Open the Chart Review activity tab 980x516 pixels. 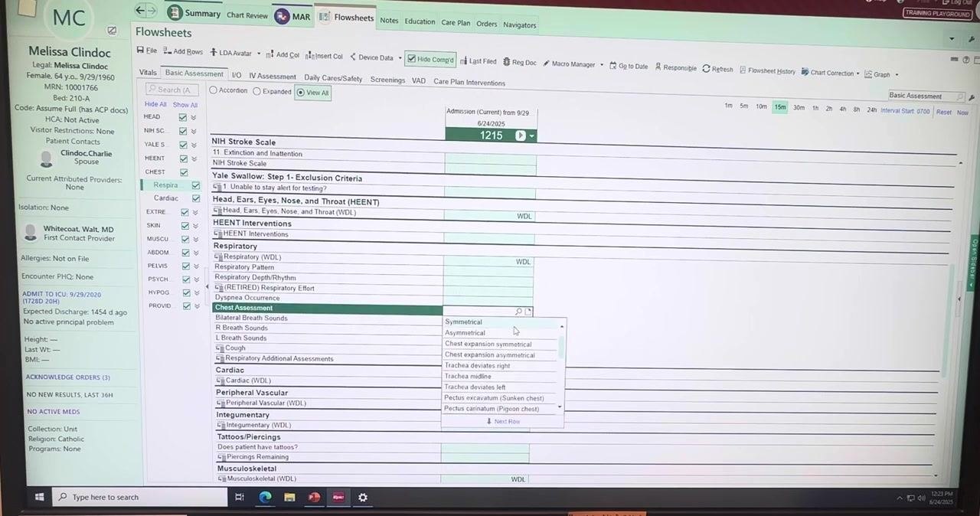(247, 15)
